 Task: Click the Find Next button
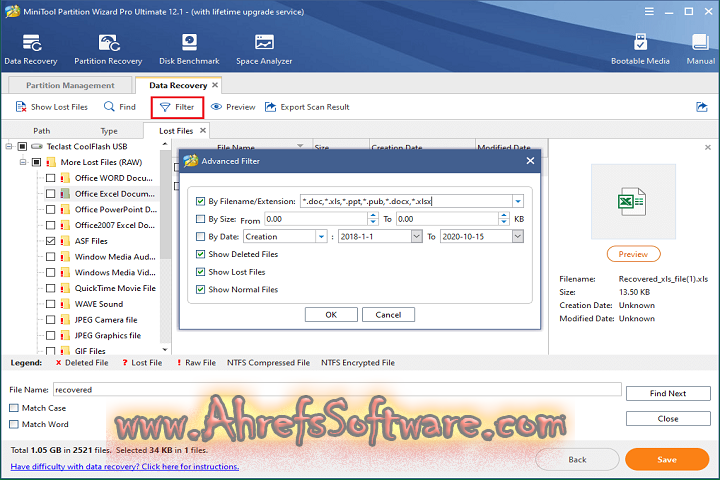[668, 393]
